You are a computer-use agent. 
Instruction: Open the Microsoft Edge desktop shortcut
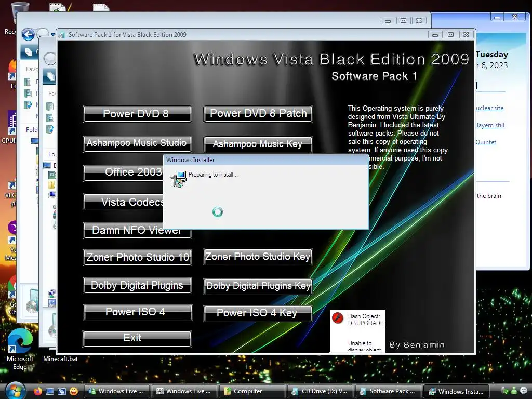[x=20, y=350]
